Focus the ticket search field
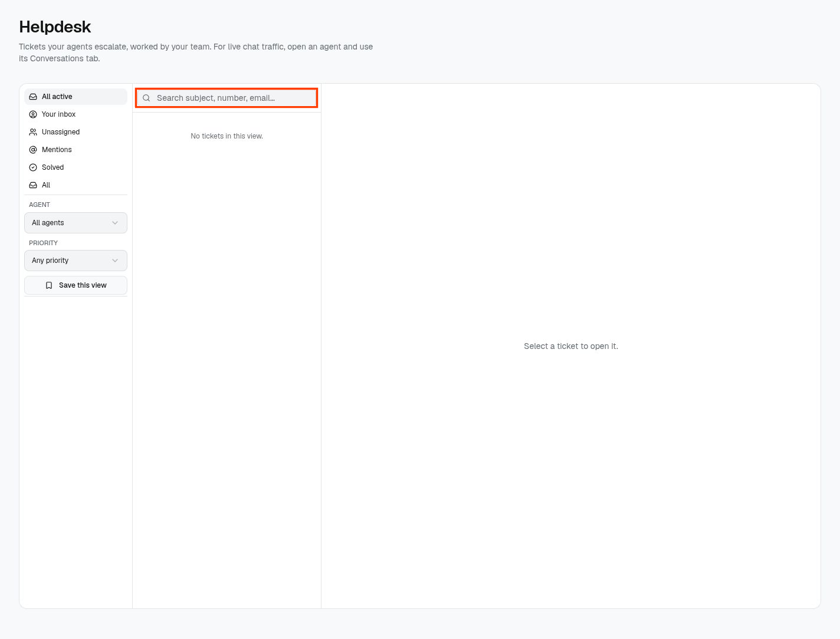The height and width of the screenshot is (639, 840). coord(227,98)
